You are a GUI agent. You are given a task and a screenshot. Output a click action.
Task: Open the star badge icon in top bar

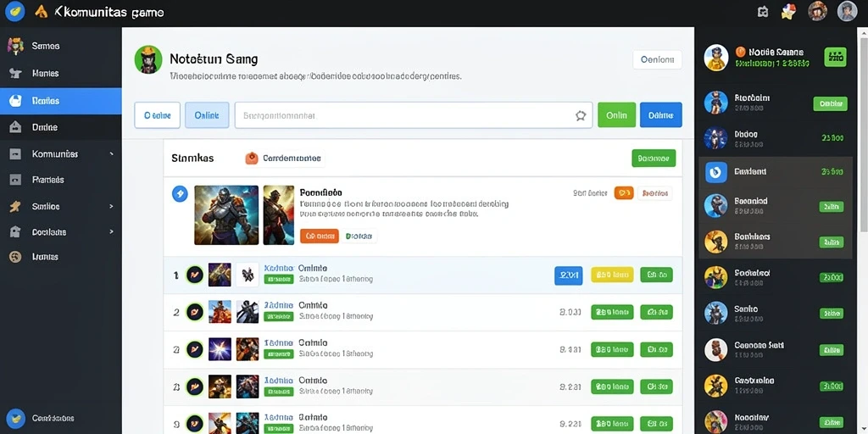pos(788,11)
